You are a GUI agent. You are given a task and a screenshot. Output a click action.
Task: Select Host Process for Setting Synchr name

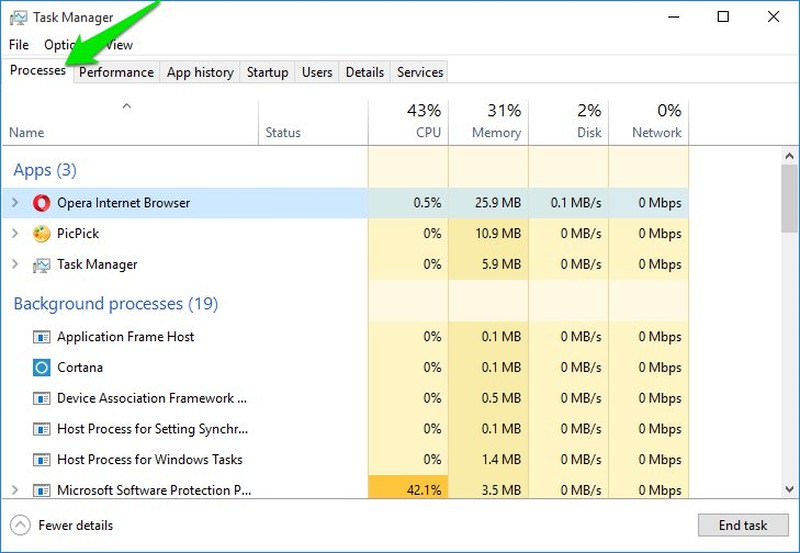click(x=153, y=429)
